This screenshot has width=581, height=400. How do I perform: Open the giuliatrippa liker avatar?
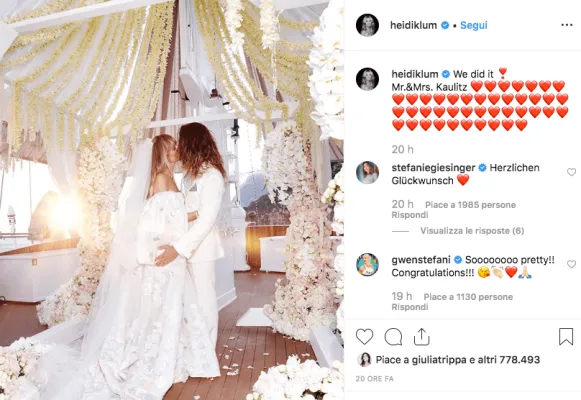coord(364,360)
